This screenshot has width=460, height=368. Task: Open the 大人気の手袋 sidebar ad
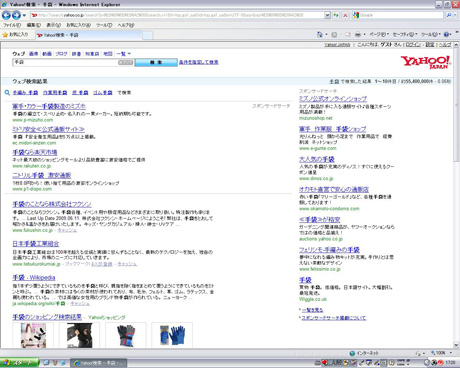(317, 159)
